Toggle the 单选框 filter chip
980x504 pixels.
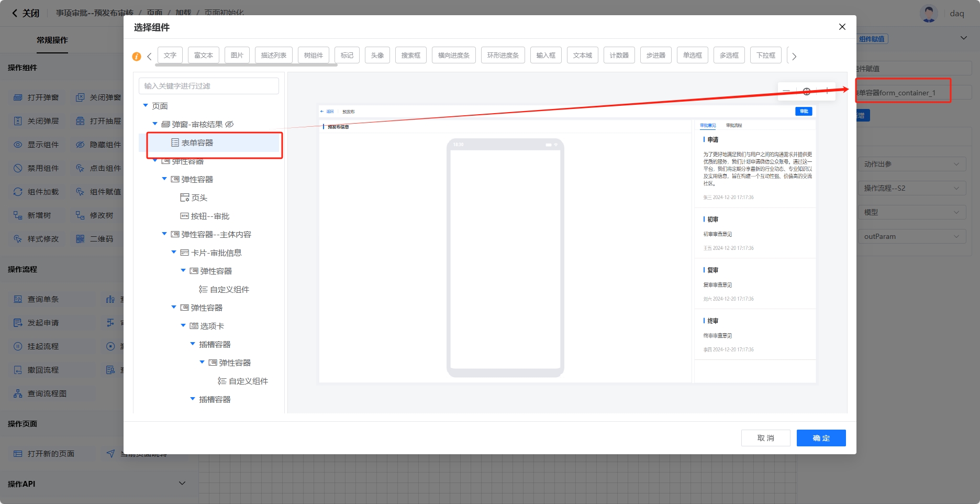tap(692, 55)
